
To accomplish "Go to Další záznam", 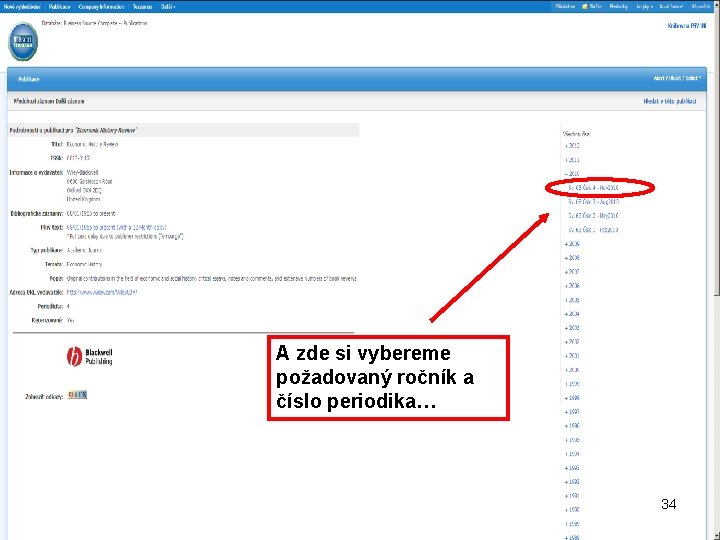I will 70,101.
